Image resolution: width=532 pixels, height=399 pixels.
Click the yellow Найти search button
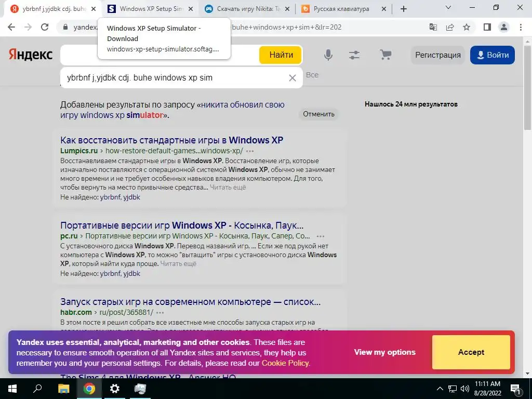coord(281,55)
